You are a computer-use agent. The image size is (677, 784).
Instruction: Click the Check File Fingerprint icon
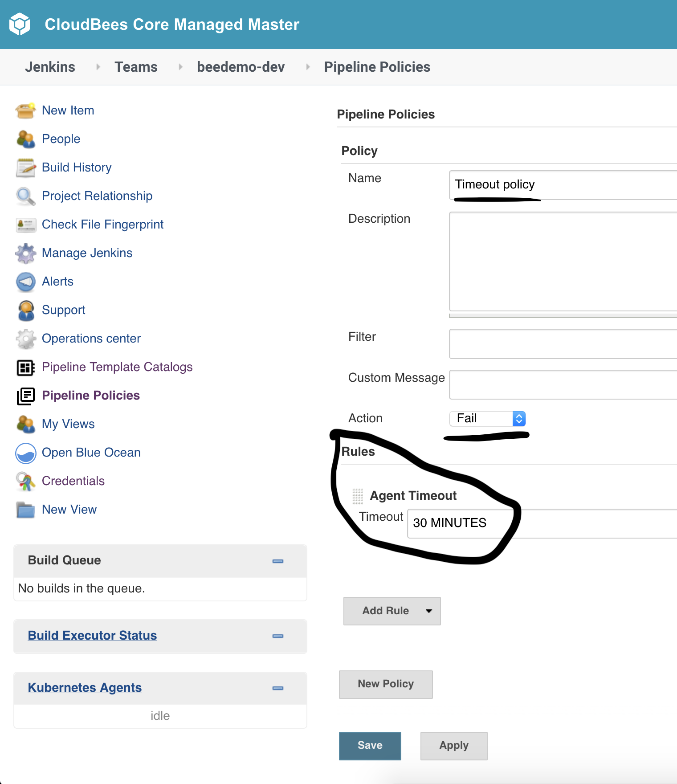pyautogui.click(x=25, y=225)
